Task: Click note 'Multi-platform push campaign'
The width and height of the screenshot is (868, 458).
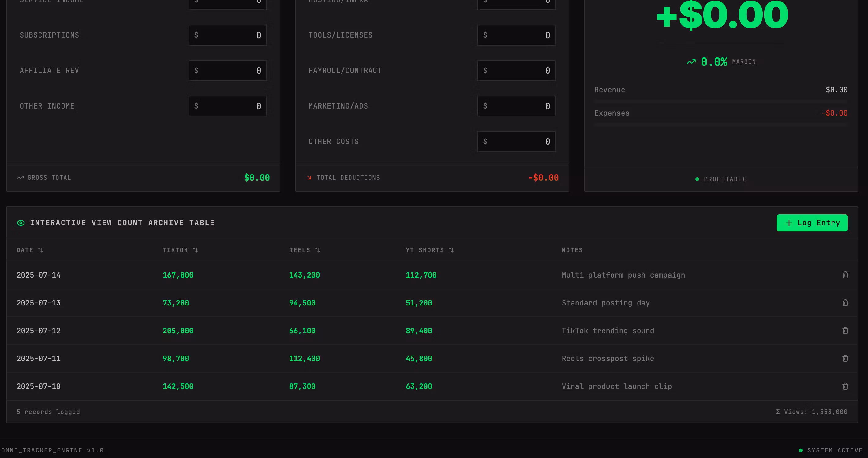Action: (x=623, y=275)
